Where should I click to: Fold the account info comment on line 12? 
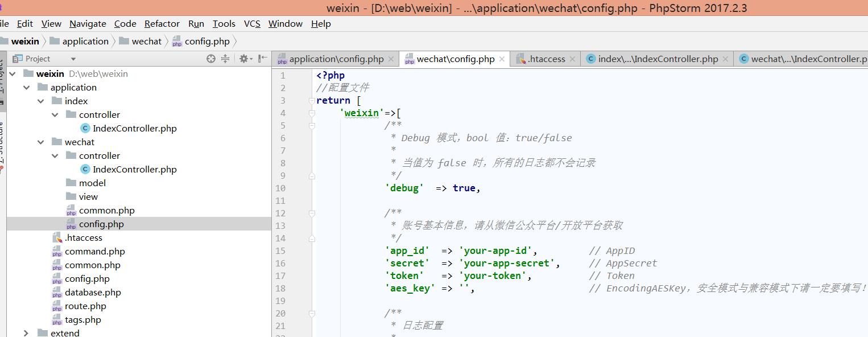(x=312, y=213)
